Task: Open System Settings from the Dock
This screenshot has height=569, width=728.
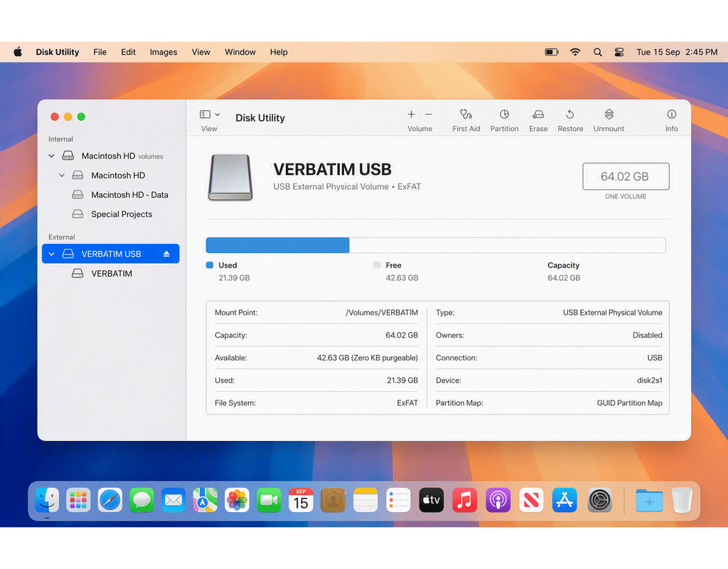Action: (x=599, y=500)
